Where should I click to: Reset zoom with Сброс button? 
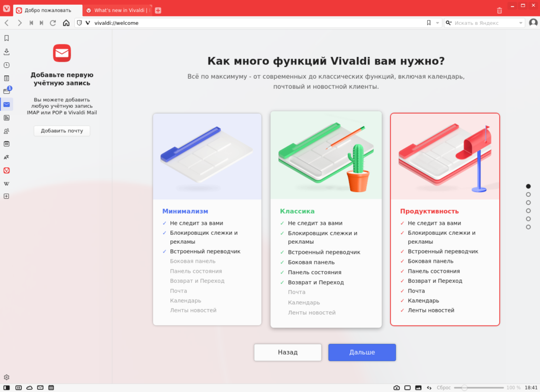click(x=443, y=388)
